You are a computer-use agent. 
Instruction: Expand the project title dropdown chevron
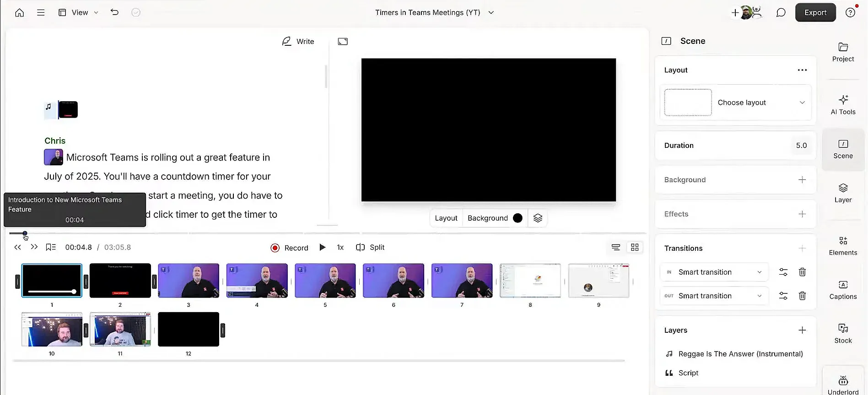point(491,12)
